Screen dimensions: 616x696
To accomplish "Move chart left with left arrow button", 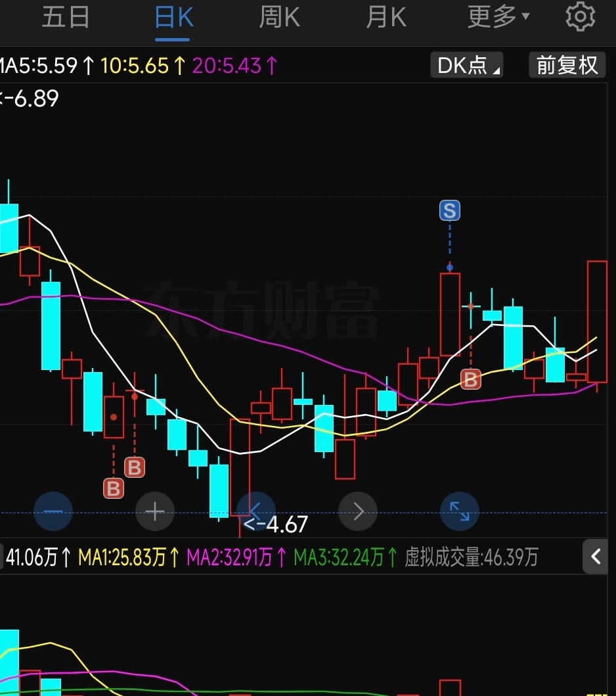I will pyautogui.click(x=256, y=511).
